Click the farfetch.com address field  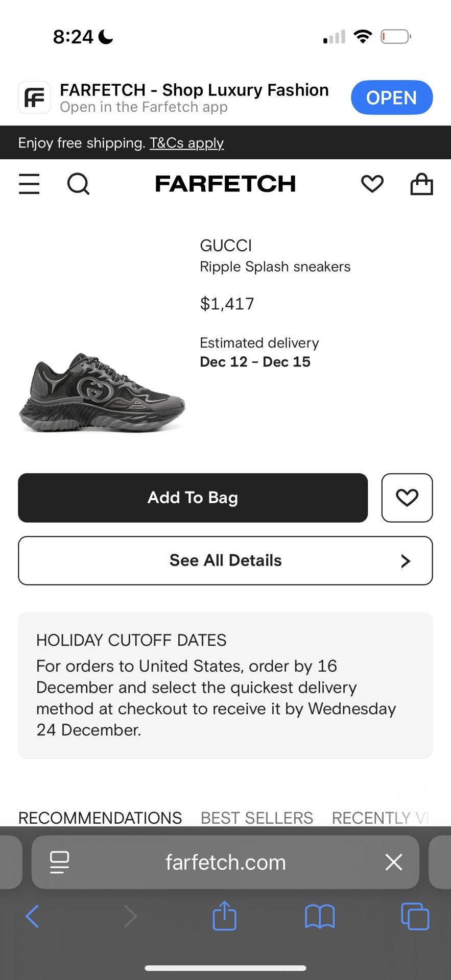[225, 863]
